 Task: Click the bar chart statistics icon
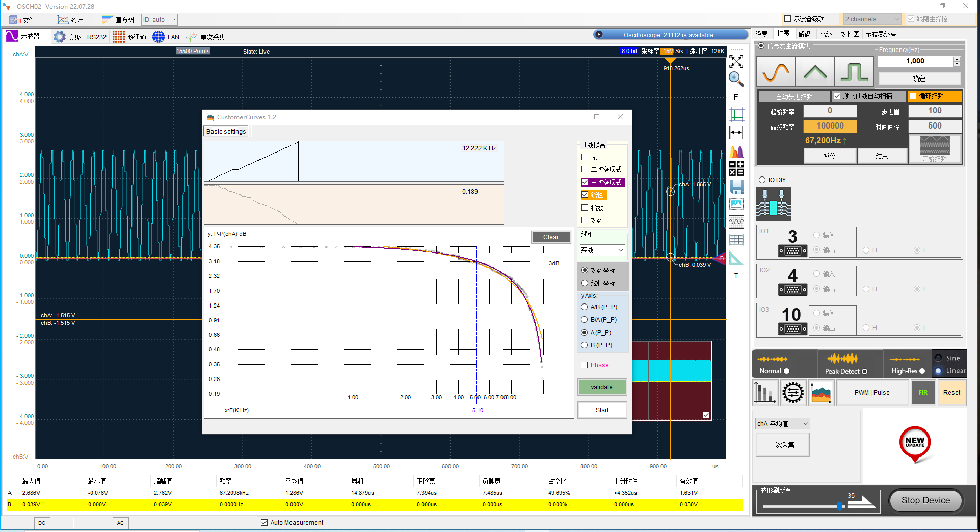(x=764, y=393)
